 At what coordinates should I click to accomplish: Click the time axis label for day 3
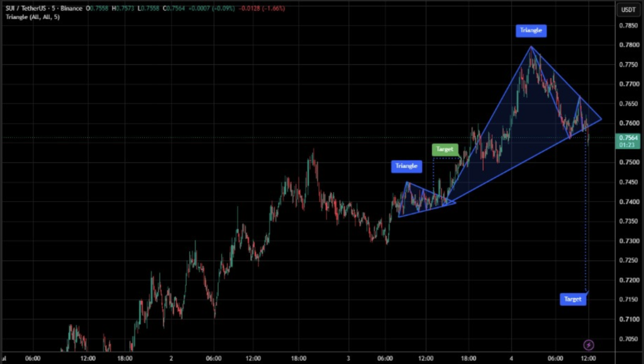tap(348, 358)
